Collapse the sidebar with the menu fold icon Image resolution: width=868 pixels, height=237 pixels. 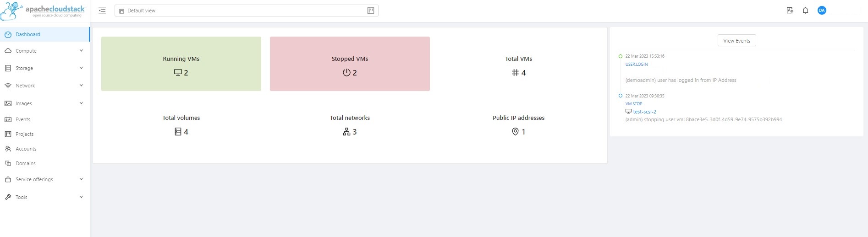coord(102,11)
